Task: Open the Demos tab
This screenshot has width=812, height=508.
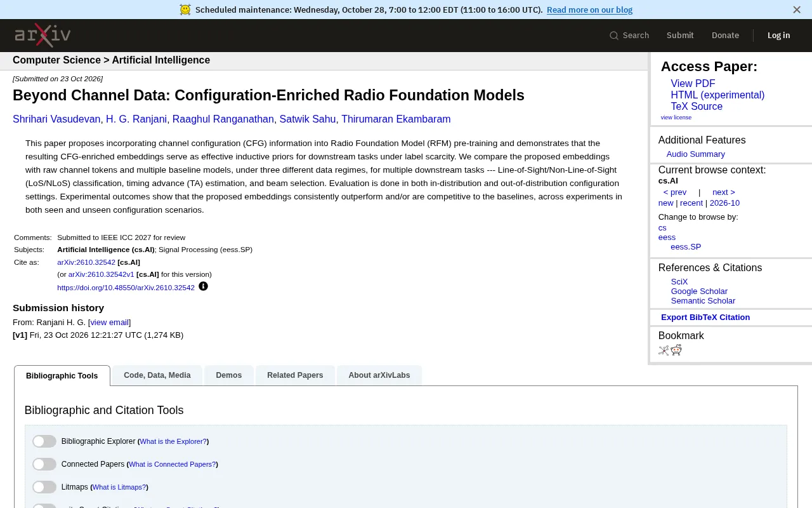Action: [229, 375]
